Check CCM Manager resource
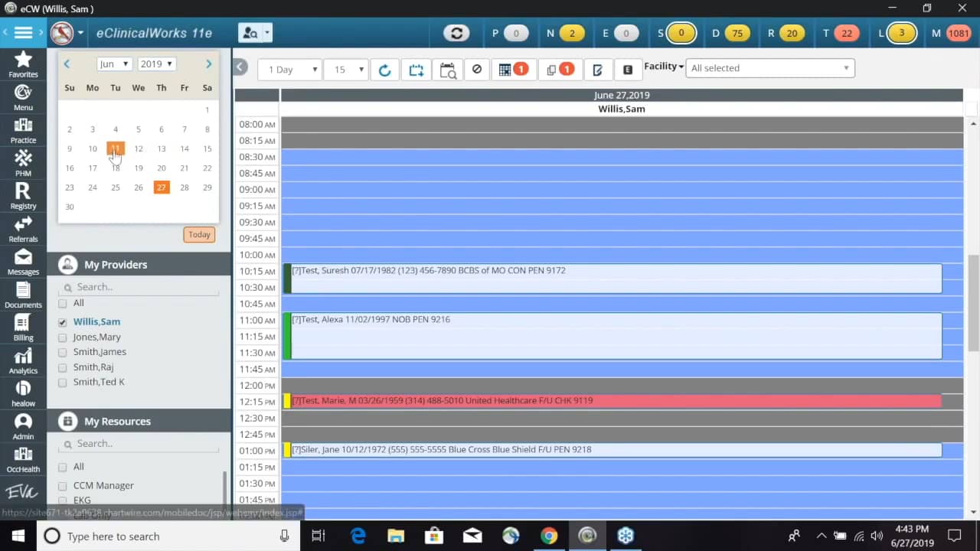 point(63,486)
